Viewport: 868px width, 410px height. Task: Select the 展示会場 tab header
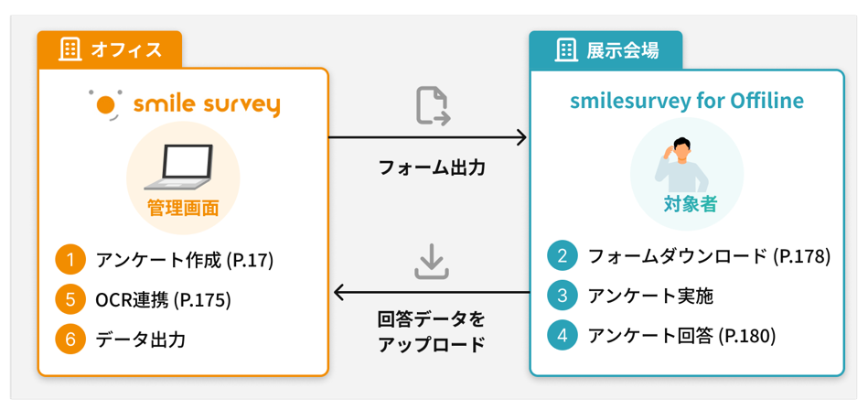pyautogui.click(x=605, y=49)
